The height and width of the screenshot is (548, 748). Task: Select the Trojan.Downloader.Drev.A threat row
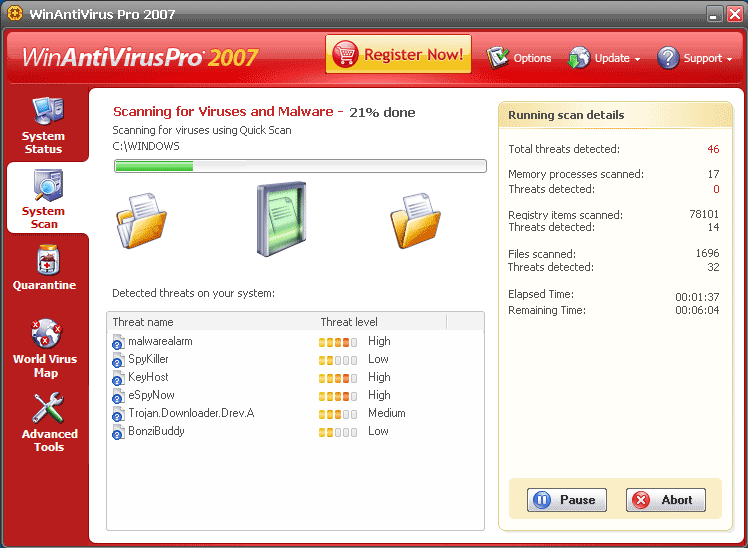click(x=190, y=413)
